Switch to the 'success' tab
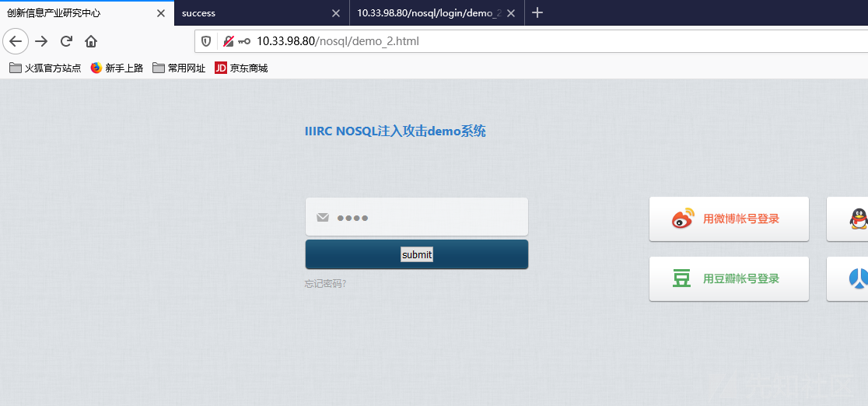 coord(249,13)
